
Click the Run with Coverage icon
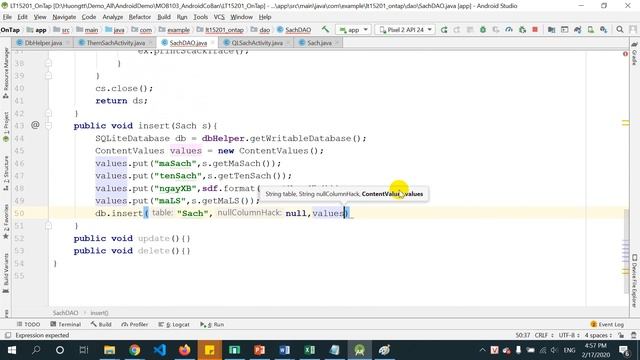click(496, 30)
